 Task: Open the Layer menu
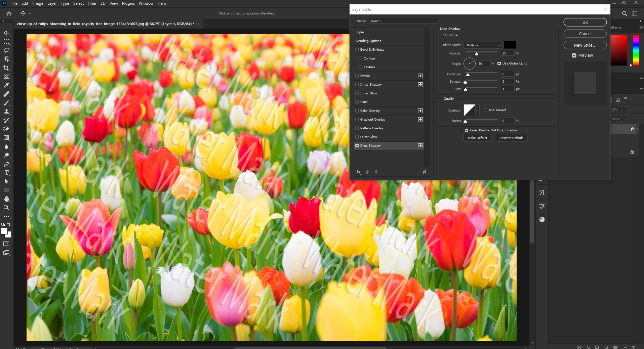point(52,3)
